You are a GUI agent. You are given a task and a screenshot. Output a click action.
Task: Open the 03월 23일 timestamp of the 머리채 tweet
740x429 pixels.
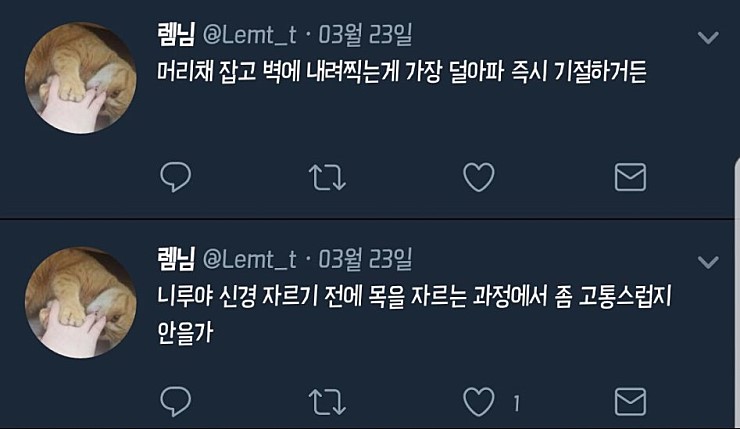[365, 34]
